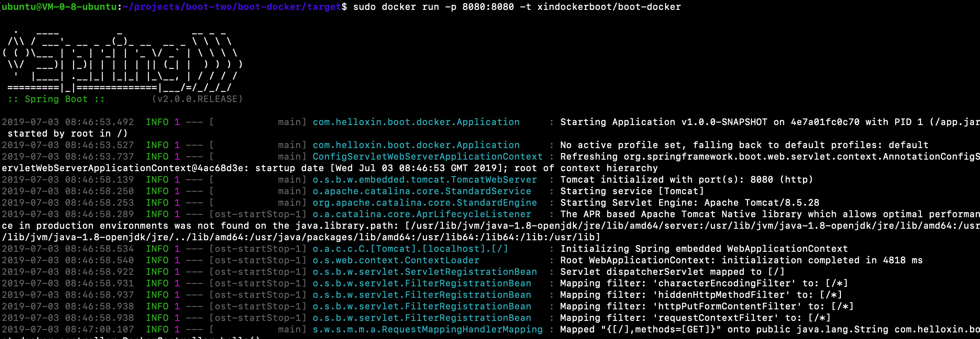
Task: Click 'o.a.catalina.core.AprLifecycleListener' logger
Action: (x=422, y=214)
